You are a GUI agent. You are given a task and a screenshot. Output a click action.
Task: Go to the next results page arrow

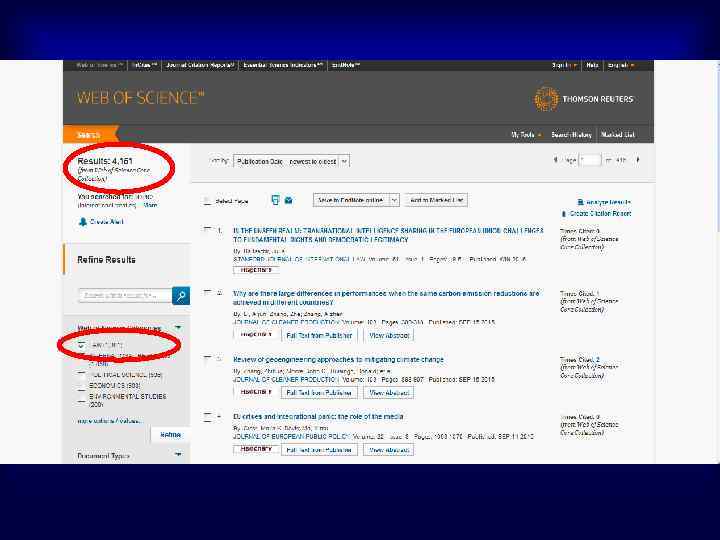tap(638, 160)
